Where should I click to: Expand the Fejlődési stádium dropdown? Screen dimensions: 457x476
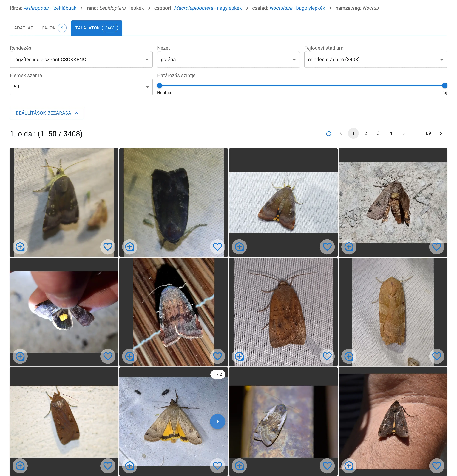[x=375, y=60]
